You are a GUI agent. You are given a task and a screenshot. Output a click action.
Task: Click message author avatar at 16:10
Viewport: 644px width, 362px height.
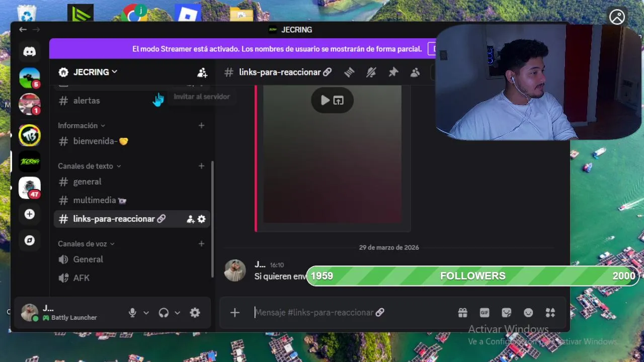234,270
